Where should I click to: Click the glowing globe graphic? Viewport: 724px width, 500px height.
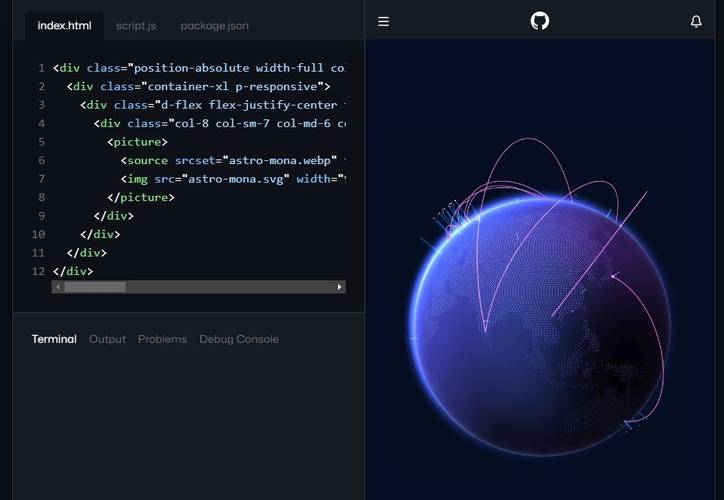click(539, 325)
